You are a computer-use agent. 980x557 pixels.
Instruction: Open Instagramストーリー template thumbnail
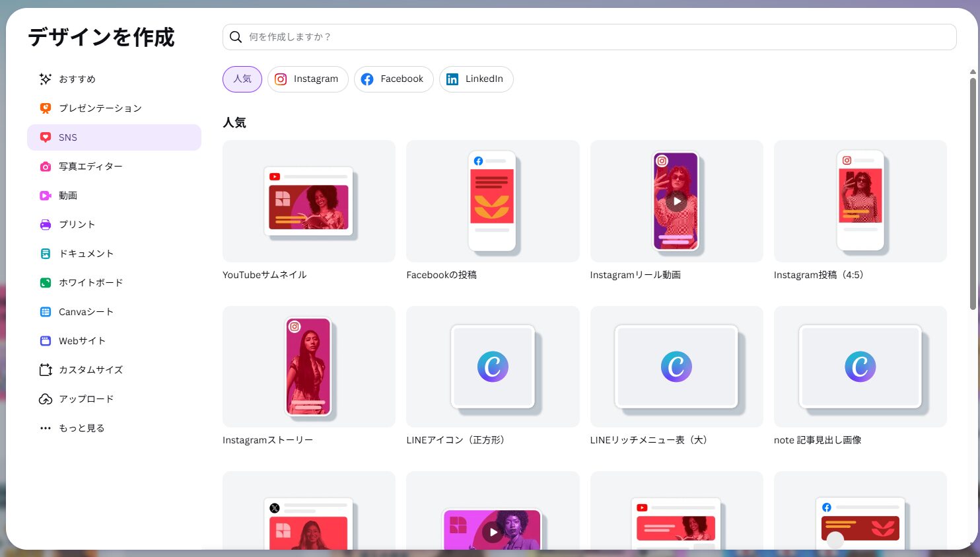click(x=309, y=367)
